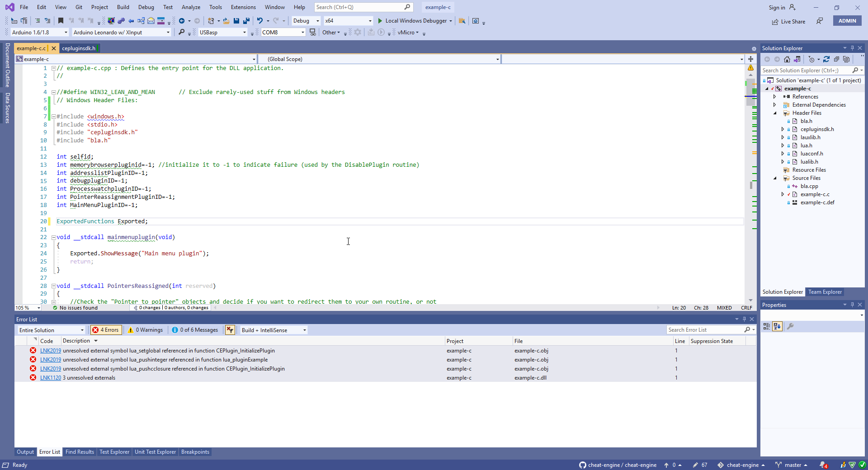Click Collapse All in Solution Explorer

[x=836, y=59]
